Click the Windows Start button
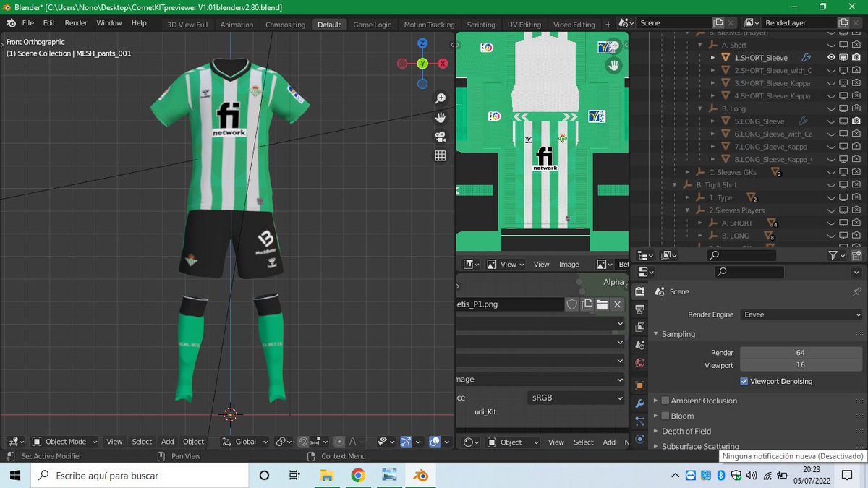This screenshot has width=868, height=488. click(14, 476)
